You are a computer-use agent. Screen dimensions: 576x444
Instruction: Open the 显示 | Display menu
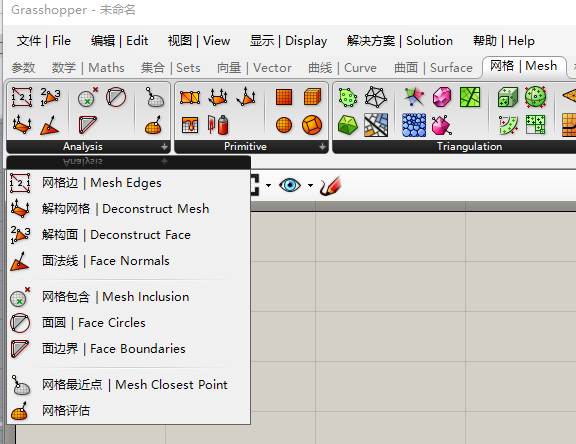(288, 41)
